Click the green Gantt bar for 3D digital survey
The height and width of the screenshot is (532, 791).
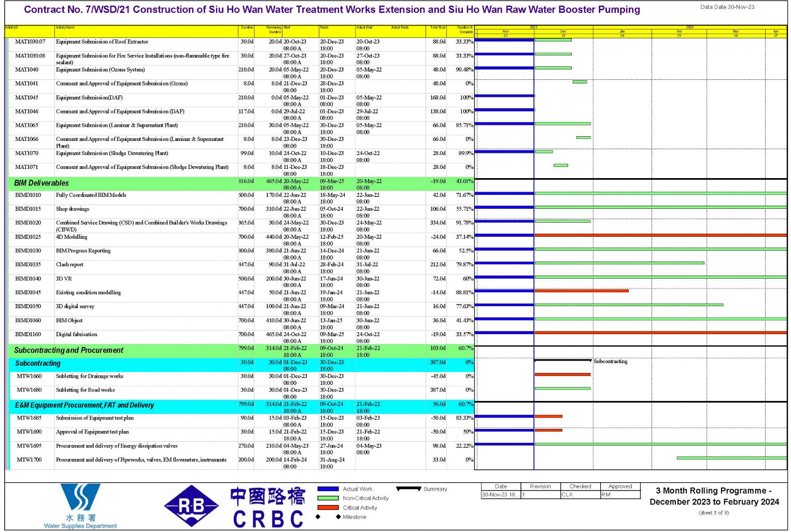(629, 305)
